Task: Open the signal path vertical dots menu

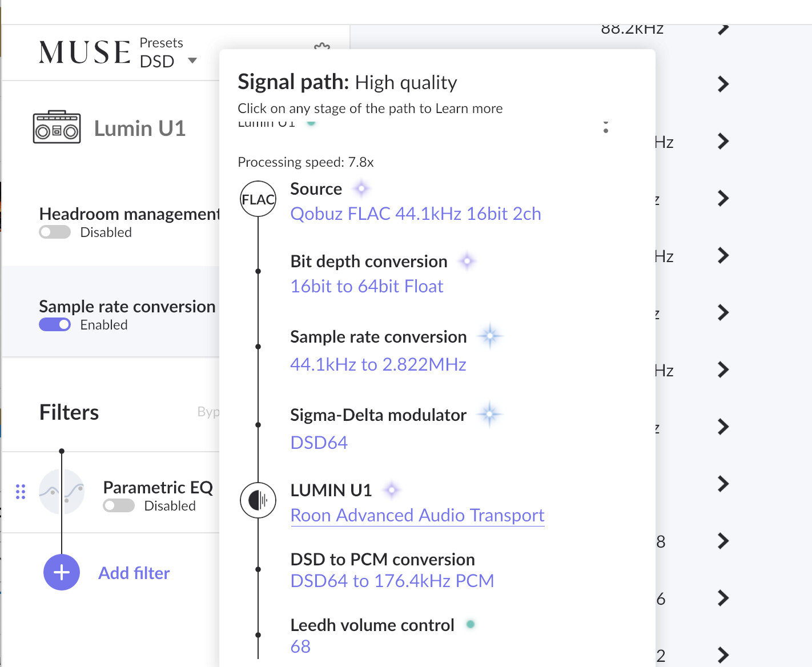Action: [606, 127]
